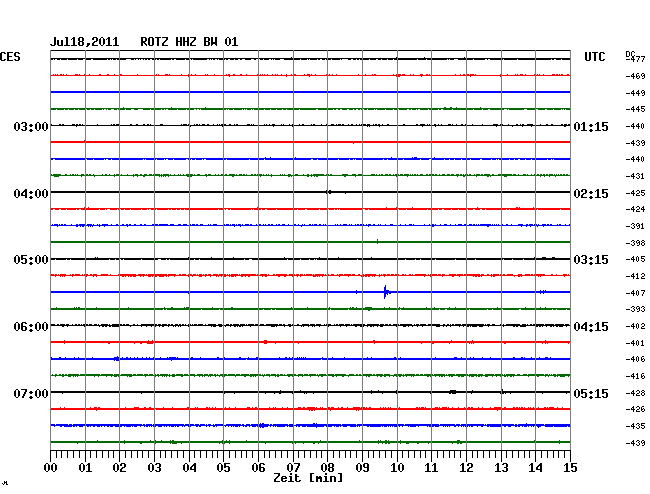Select the DC offset value -402

click(x=635, y=327)
